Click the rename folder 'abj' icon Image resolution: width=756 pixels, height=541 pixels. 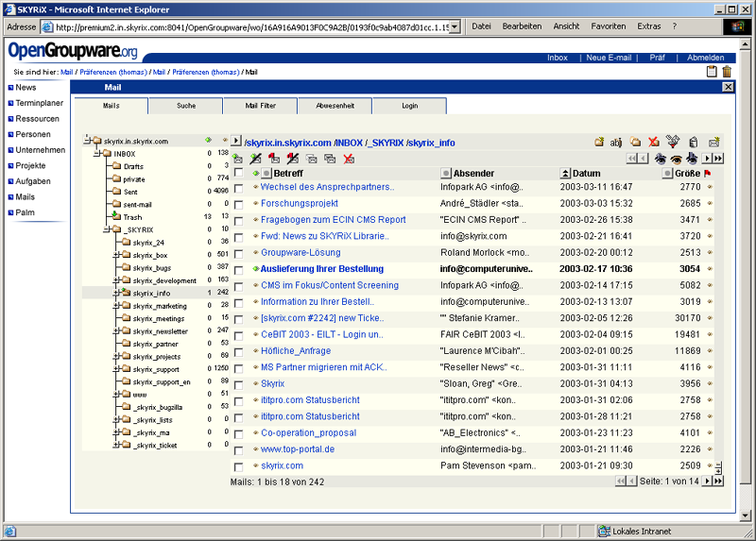616,143
